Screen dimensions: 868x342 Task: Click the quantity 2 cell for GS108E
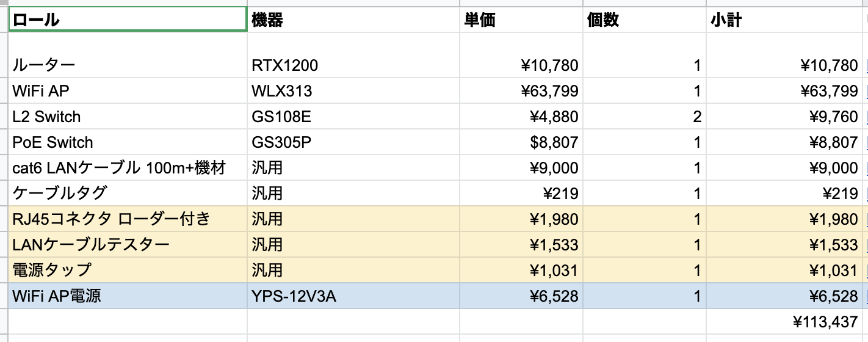[x=645, y=117]
